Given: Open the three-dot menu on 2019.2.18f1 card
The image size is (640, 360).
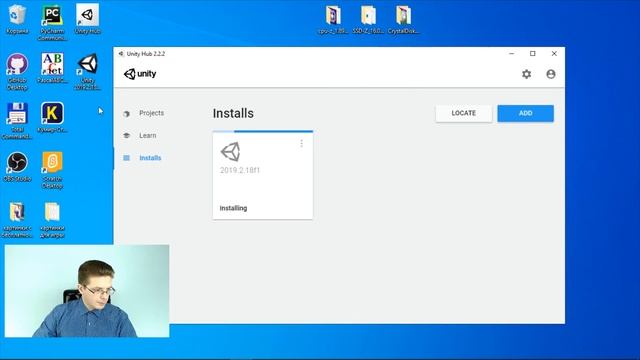Looking at the screenshot, I should click(x=302, y=143).
